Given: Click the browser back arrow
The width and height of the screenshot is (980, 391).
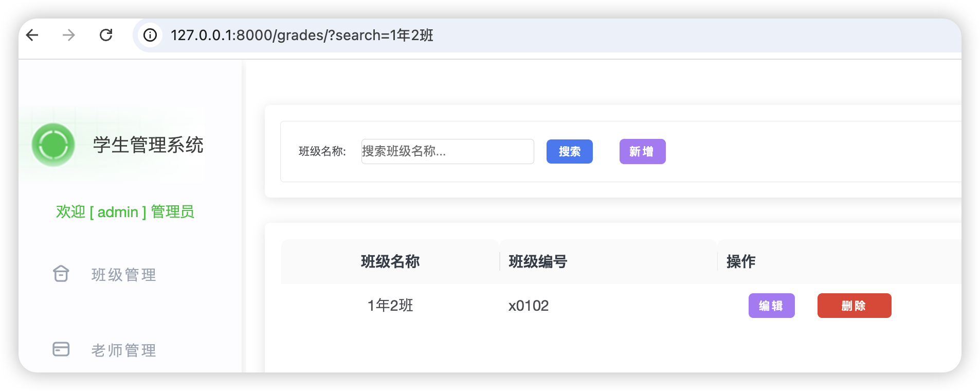Looking at the screenshot, I should pyautogui.click(x=32, y=35).
